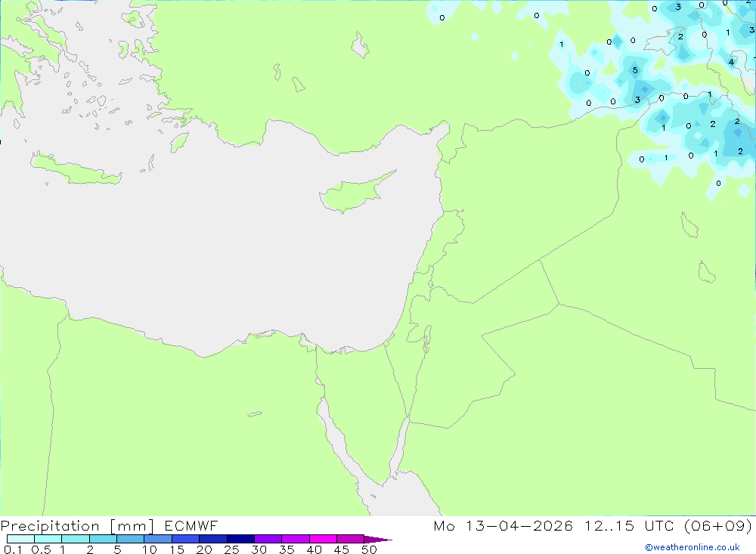Click the '0.5' legend scale number

click(x=41, y=549)
